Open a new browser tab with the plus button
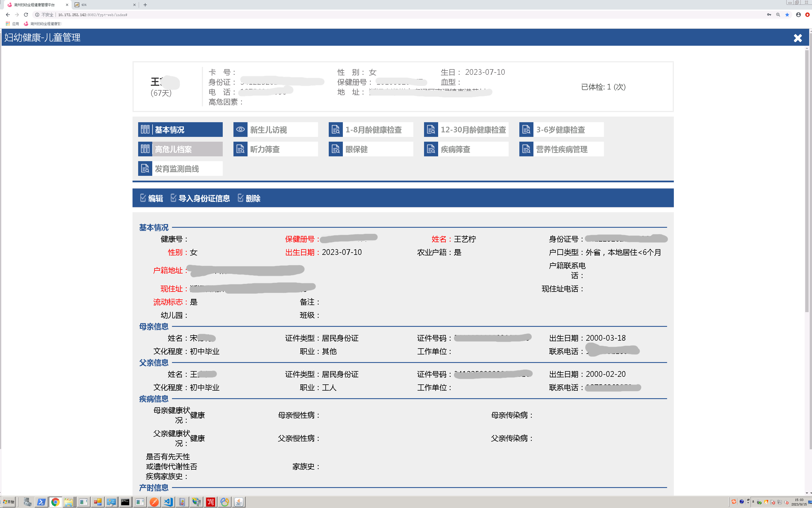Screen dimensions: 812x508 145,5
